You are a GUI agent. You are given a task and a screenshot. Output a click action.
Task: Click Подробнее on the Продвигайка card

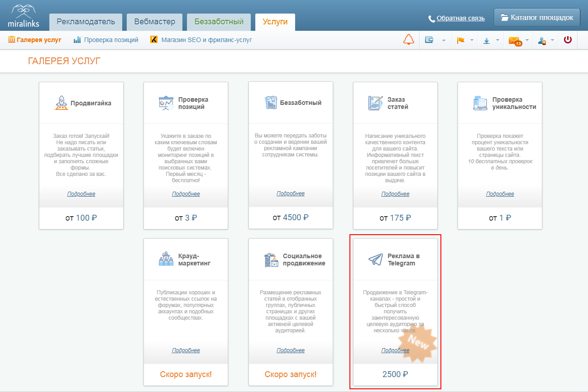(x=81, y=194)
